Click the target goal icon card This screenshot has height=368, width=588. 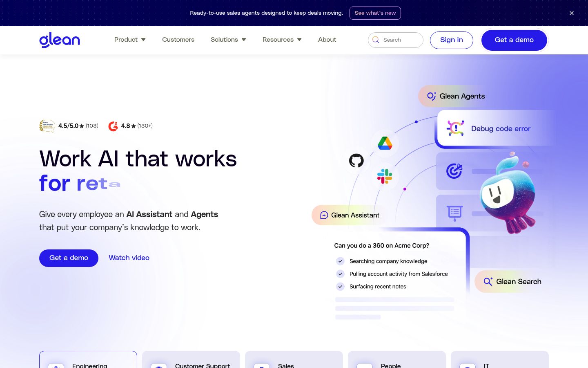click(x=454, y=171)
